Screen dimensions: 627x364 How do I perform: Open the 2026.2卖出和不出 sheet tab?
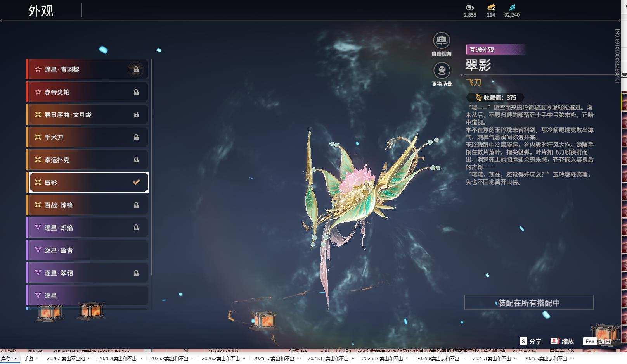coord(221,359)
